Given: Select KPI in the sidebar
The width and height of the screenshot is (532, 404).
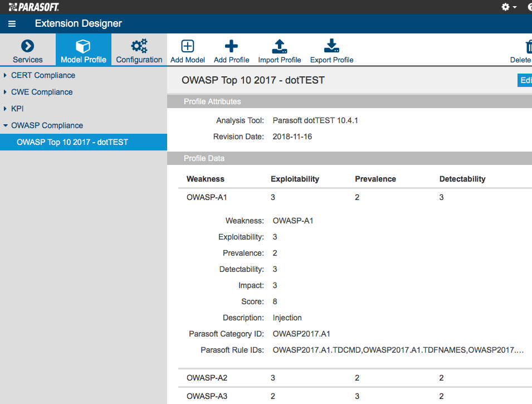Looking at the screenshot, I should pos(17,109).
